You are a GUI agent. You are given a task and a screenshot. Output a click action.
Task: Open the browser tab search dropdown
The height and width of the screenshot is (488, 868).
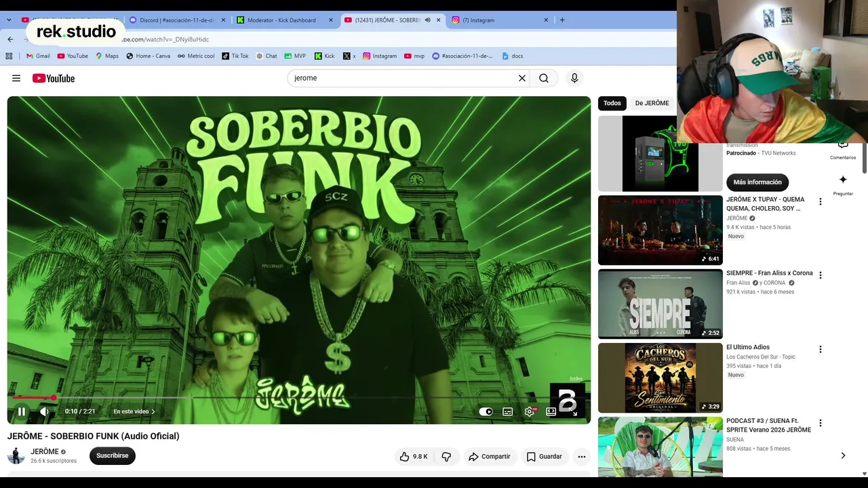[9, 20]
